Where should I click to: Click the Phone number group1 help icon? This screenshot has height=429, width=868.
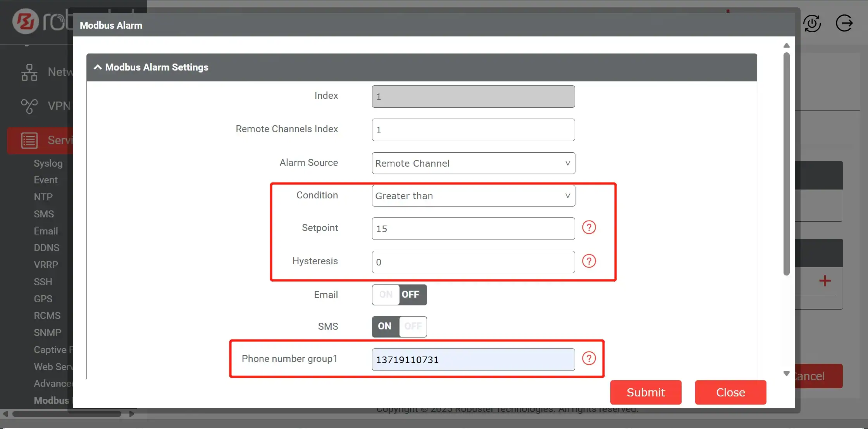click(589, 358)
